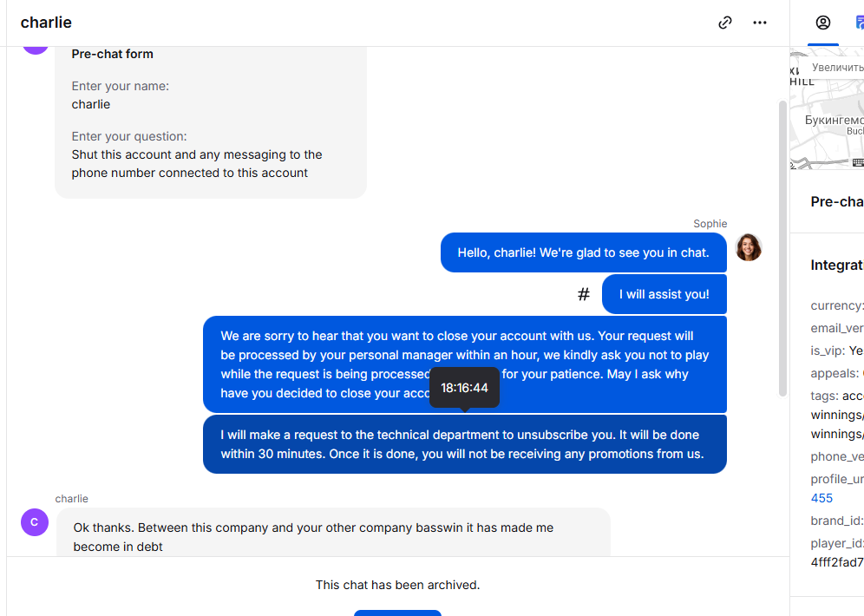Viewport: 864px width, 616px height.
Task: Click the copy chat link icon
Action: (x=725, y=23)
